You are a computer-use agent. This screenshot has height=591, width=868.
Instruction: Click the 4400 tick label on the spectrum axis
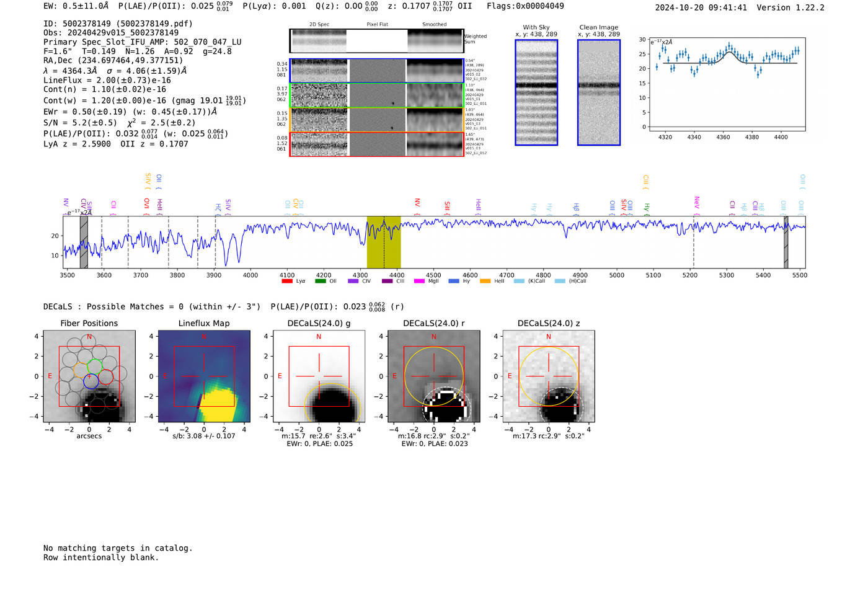[397, 275]
